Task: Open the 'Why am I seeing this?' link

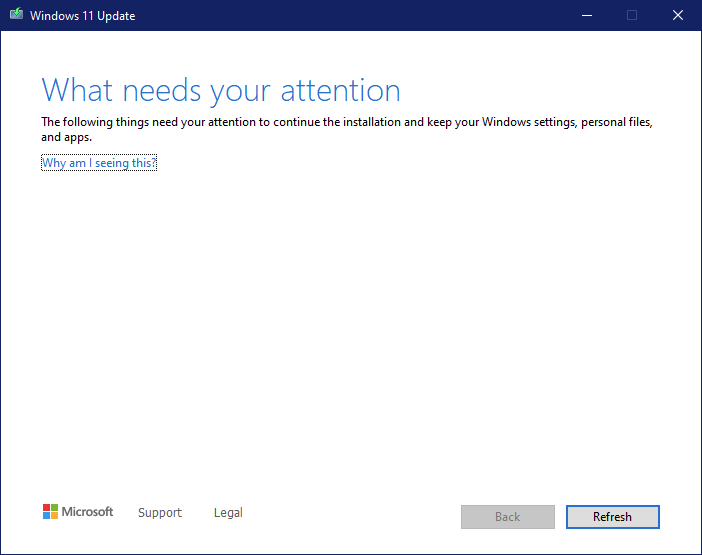Action: [99, 163]
